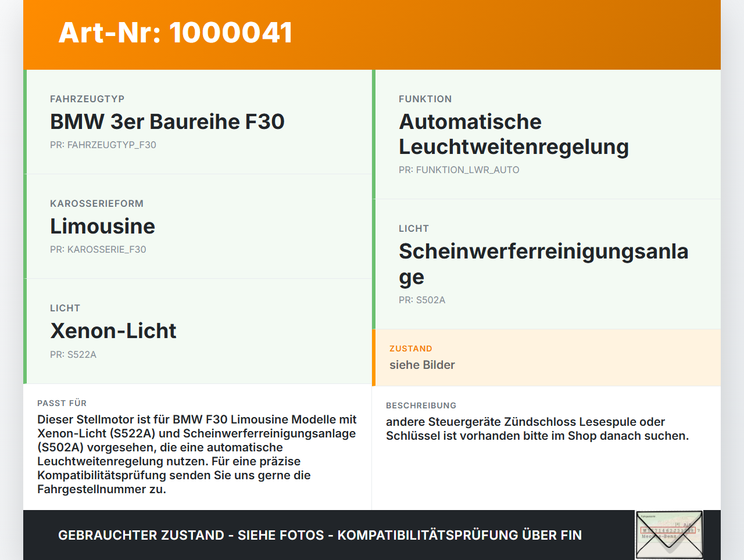The width and height of the screenshot is (744, 560).
Task: Click the PR: FAHRZEUGTYP_F30 text link
Action: pos(103,145)
